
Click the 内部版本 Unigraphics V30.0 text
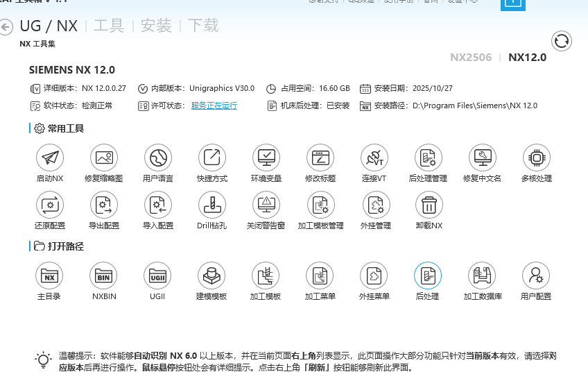(202, 88)
